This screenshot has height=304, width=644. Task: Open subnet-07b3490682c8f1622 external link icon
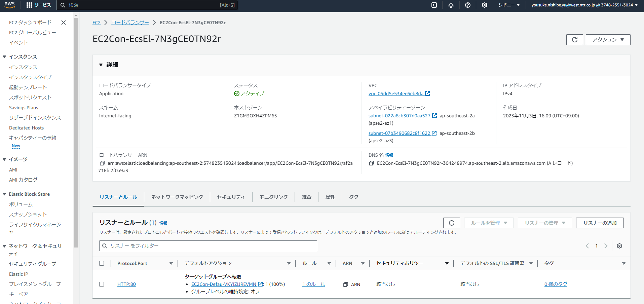434,133
